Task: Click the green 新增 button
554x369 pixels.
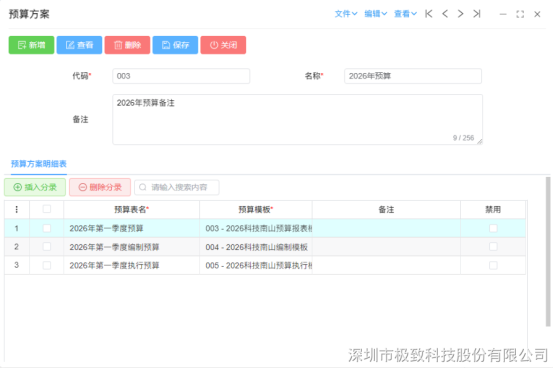Action: 31,45
